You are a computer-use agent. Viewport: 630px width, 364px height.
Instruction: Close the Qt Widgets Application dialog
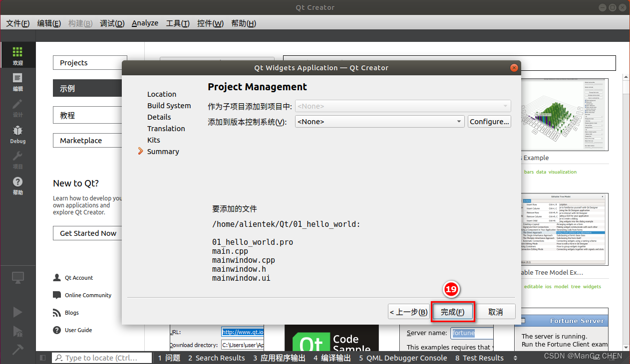pyautogui.click(x=514, y=68)
